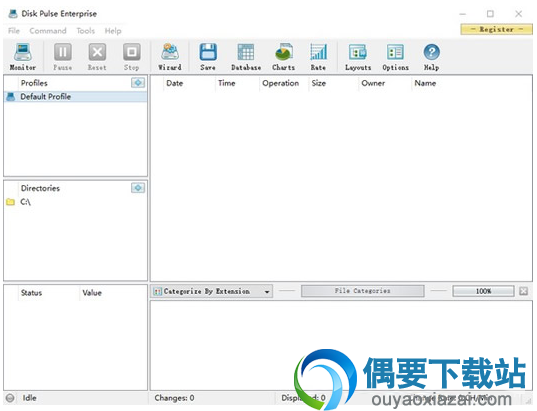Click the Directories panel header
The width and height of the screenshot is (537, 411).
[40, 188]
